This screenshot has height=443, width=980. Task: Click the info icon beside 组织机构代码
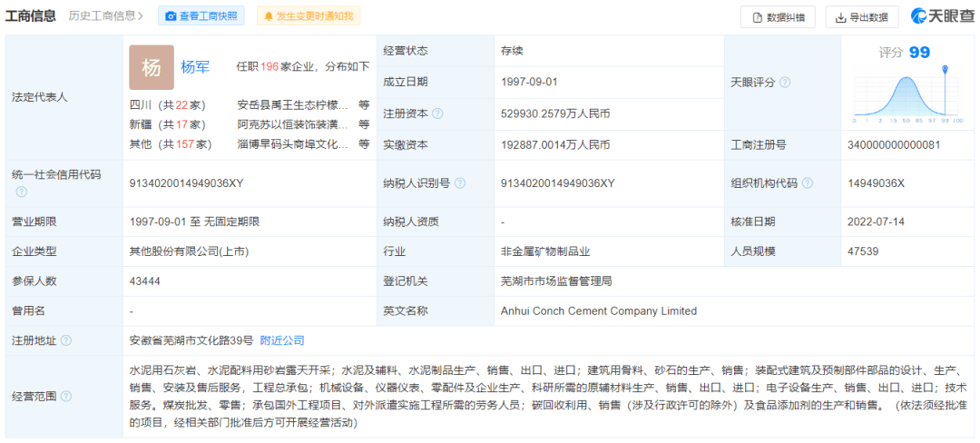808,183
